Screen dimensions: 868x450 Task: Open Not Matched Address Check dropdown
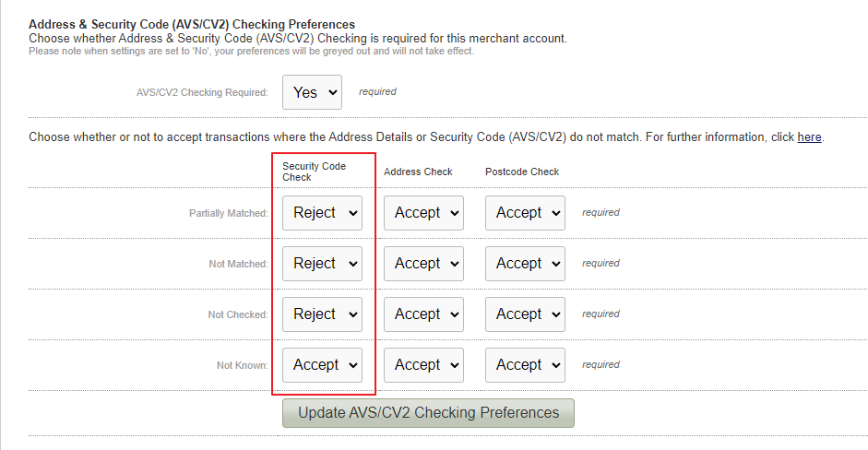click(423, 264)
